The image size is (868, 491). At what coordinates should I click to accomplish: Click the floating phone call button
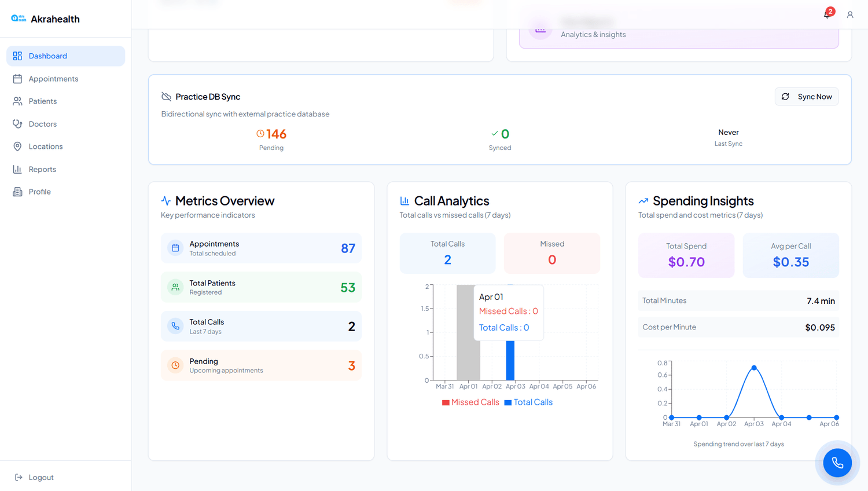[x=837, y=463]
